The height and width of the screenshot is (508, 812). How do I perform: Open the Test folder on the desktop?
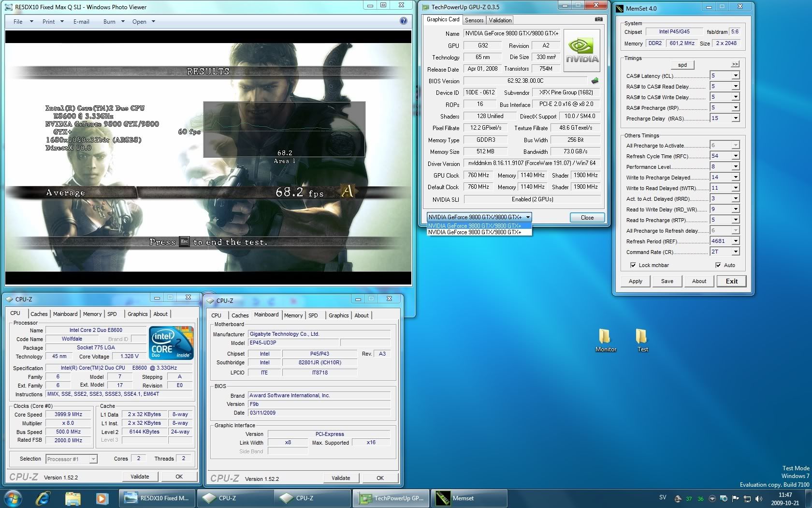tap(642, 341)
